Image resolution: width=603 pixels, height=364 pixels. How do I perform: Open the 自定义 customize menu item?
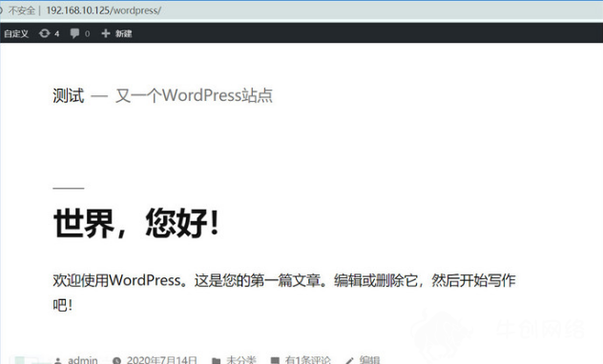(x=16, y=33)
